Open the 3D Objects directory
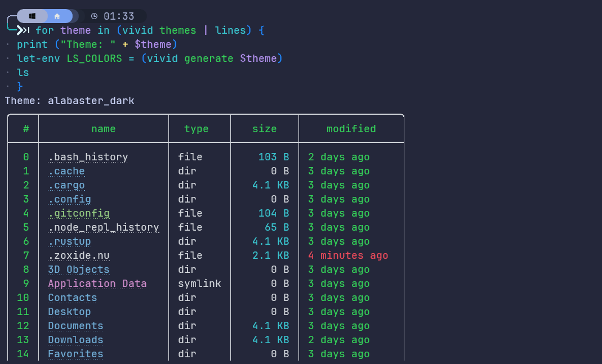This screenshot has height=364, width=602. 79,269
